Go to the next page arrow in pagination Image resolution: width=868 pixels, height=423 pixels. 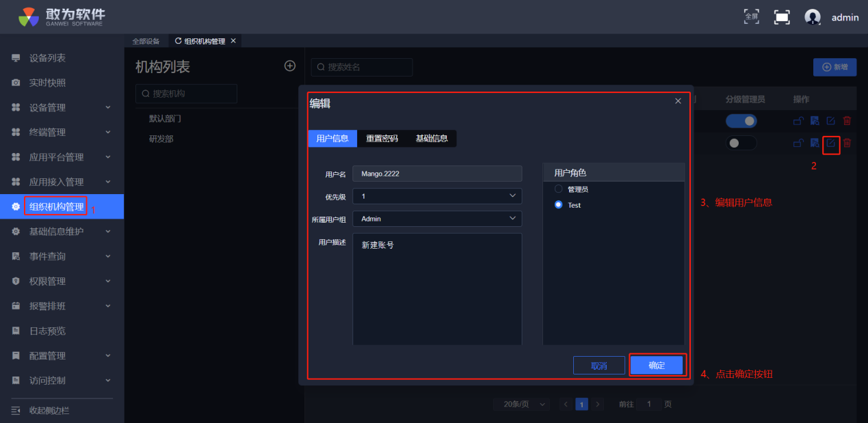597,404
